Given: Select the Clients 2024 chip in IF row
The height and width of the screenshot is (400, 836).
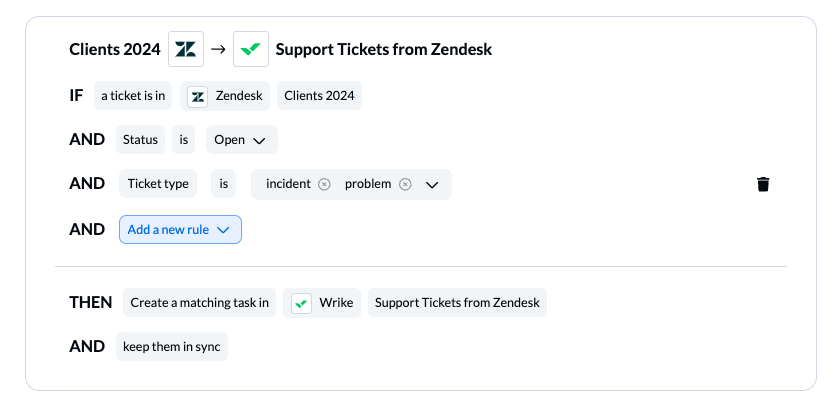Looking at the screenshot, I should 319,96.
